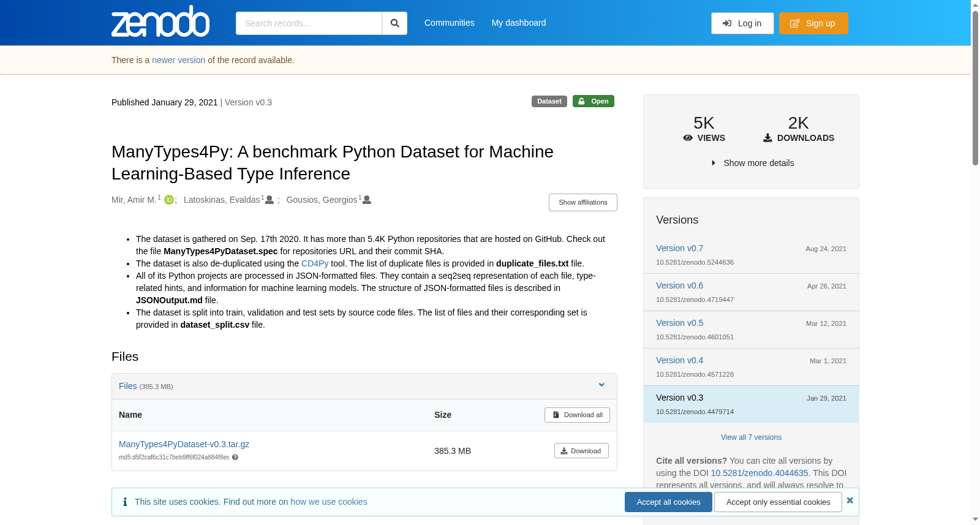Click Accept only essential cookies
The image size is (980, 525).
[x=778, y=502]
